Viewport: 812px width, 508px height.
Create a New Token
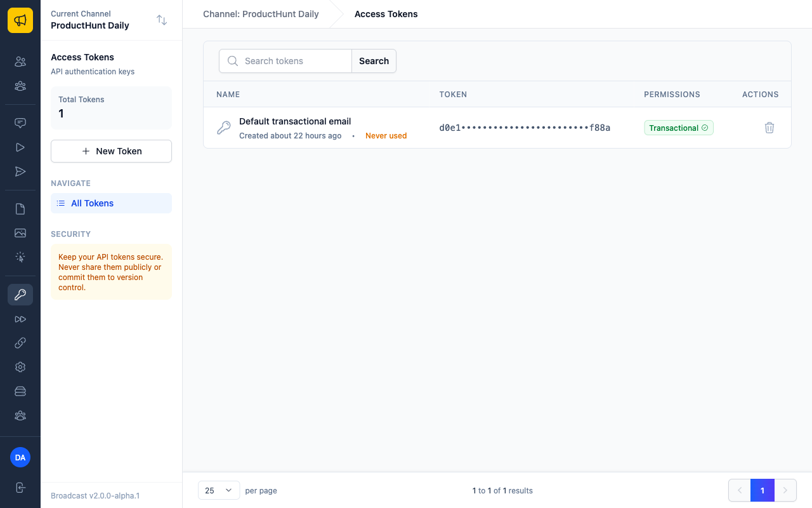(x=111, y=151)
